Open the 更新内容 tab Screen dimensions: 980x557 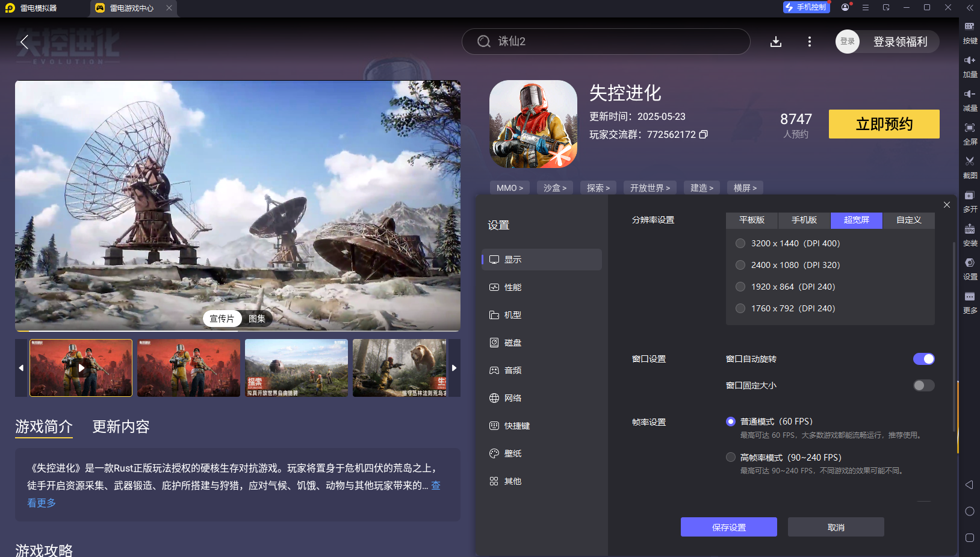[x=121, y=426]
